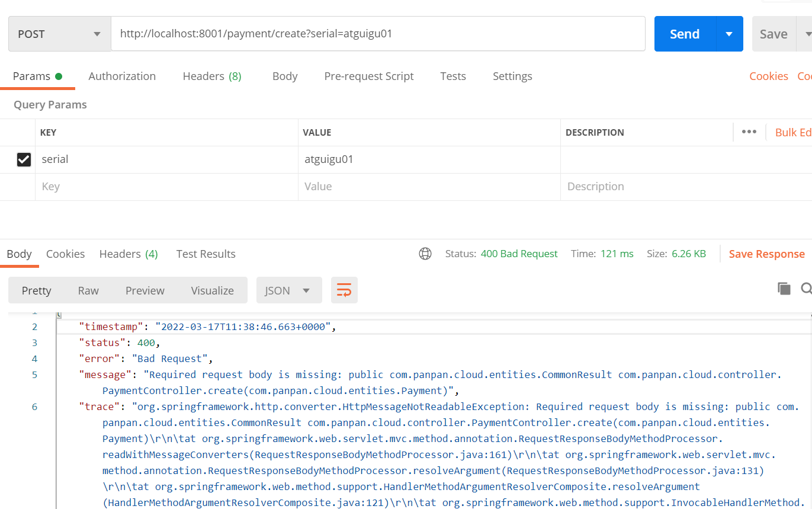This screenshot has height=509, width=812.
Task: Click the 400 Bad Request status
Action: [519, 254]
